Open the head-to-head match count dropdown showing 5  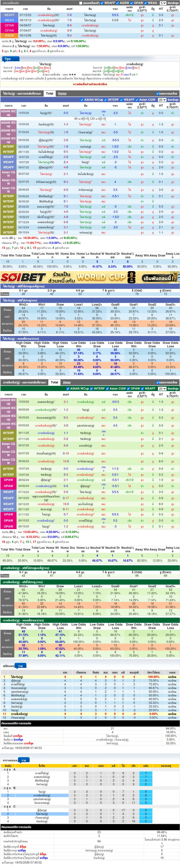coord(163,3)
